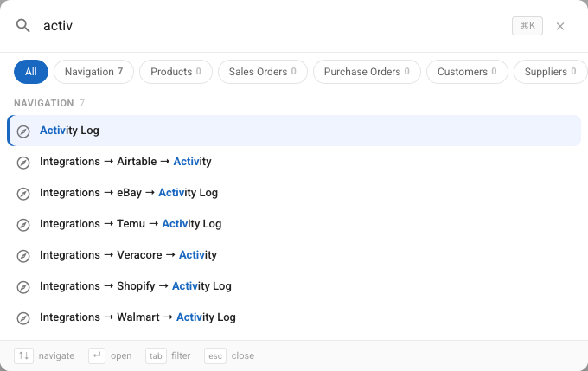Filter results by Suppliers

[x=550, y=72]
